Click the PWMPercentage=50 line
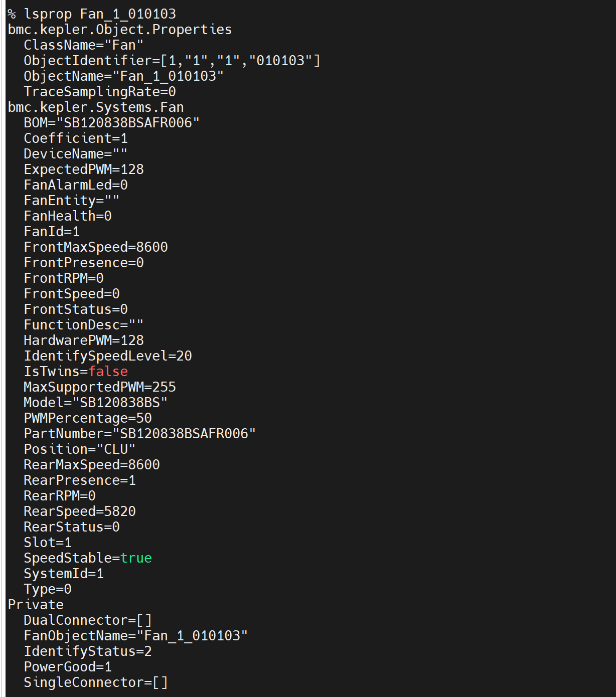This screenshot has width=616, height=697. 87,418
